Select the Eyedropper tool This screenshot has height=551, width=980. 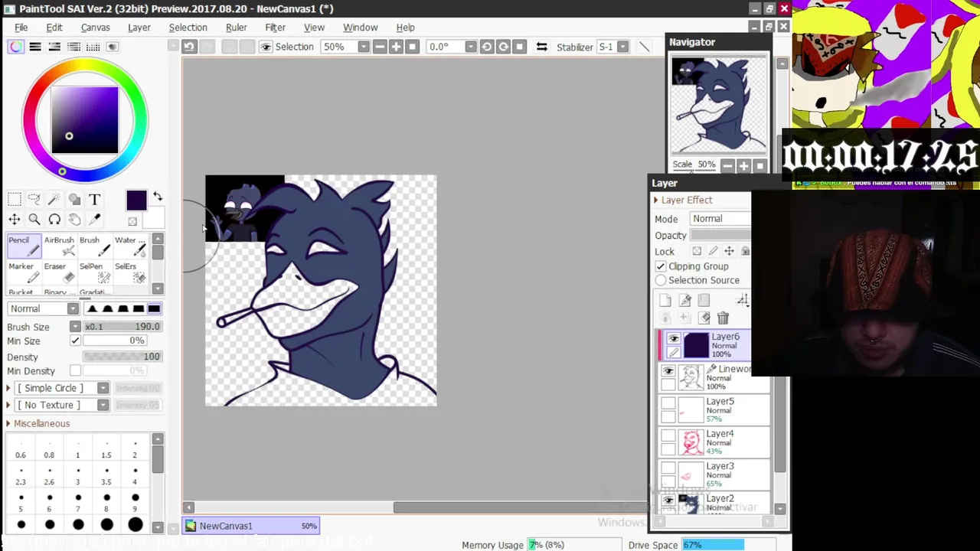click(x=94, y=220)
